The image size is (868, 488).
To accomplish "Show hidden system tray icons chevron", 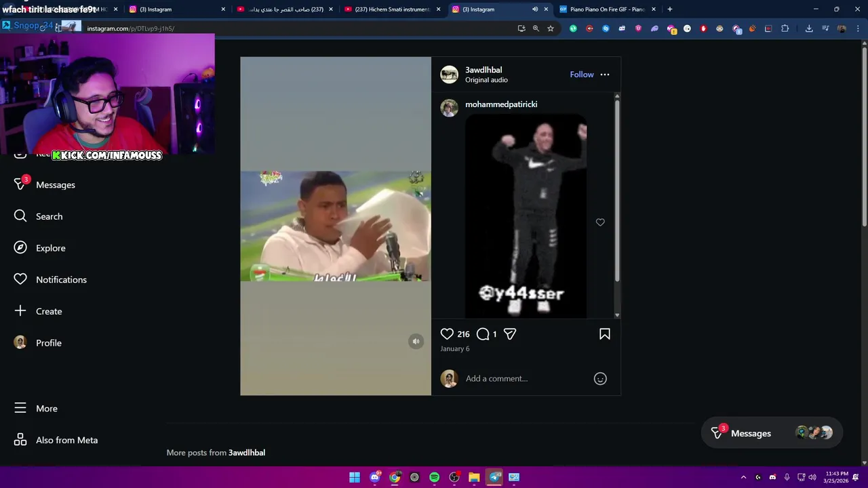I will 743,477.
